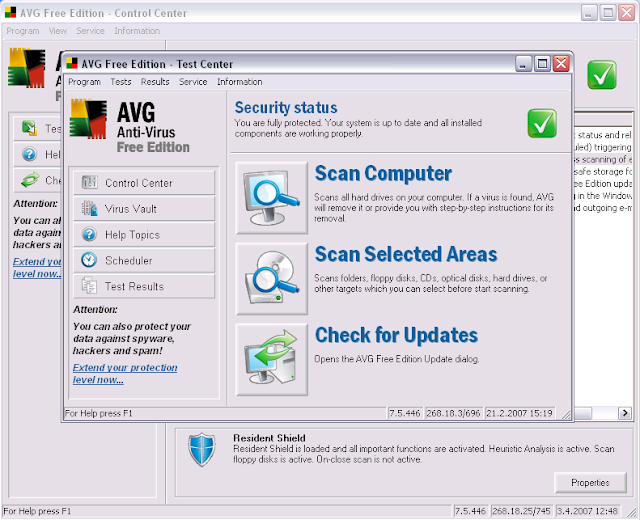Click the Resident Shield title text

pos(269,438)
